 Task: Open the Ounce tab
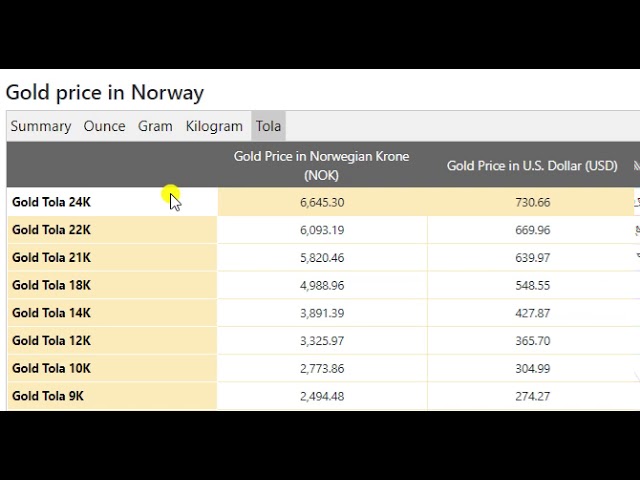105,126
